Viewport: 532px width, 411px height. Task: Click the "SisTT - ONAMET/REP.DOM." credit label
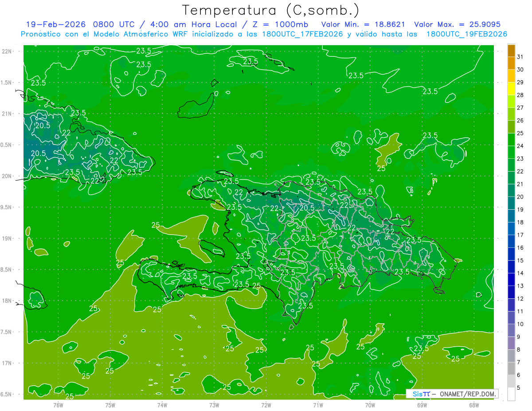tap(452, 394)
